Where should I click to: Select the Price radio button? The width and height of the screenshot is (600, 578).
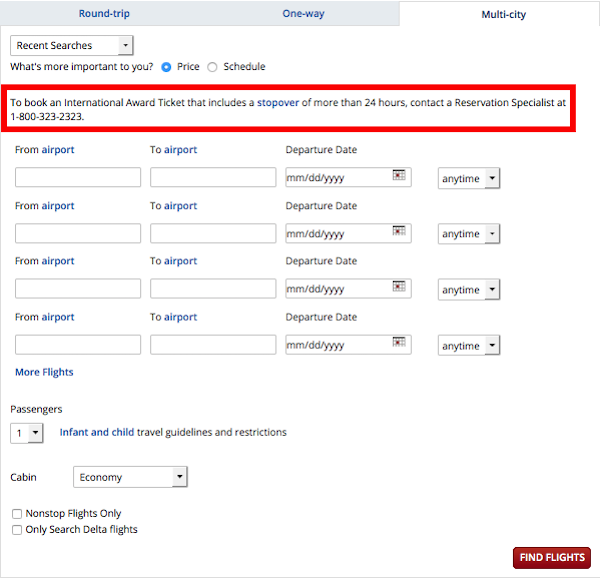pyautogui.click(x=166, y=67)
